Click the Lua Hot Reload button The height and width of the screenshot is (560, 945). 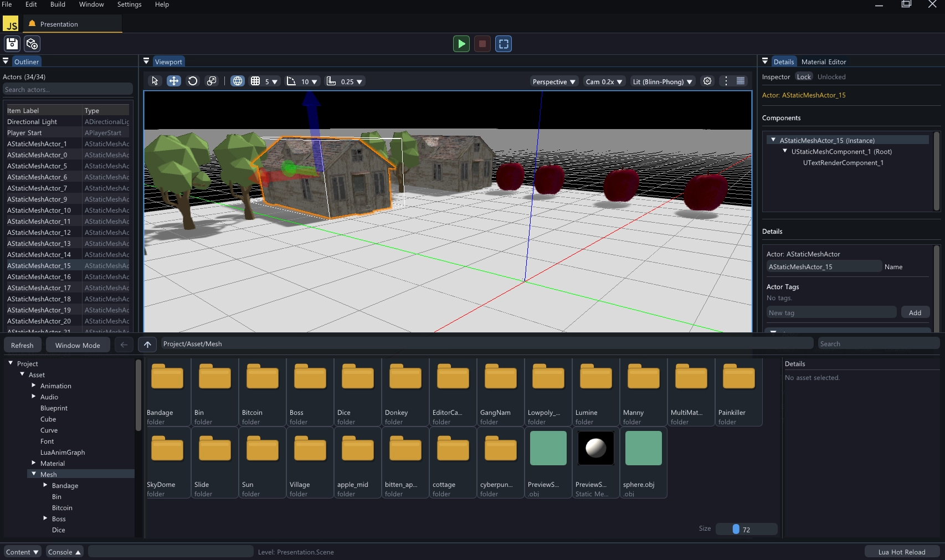[x=902, y=552]
